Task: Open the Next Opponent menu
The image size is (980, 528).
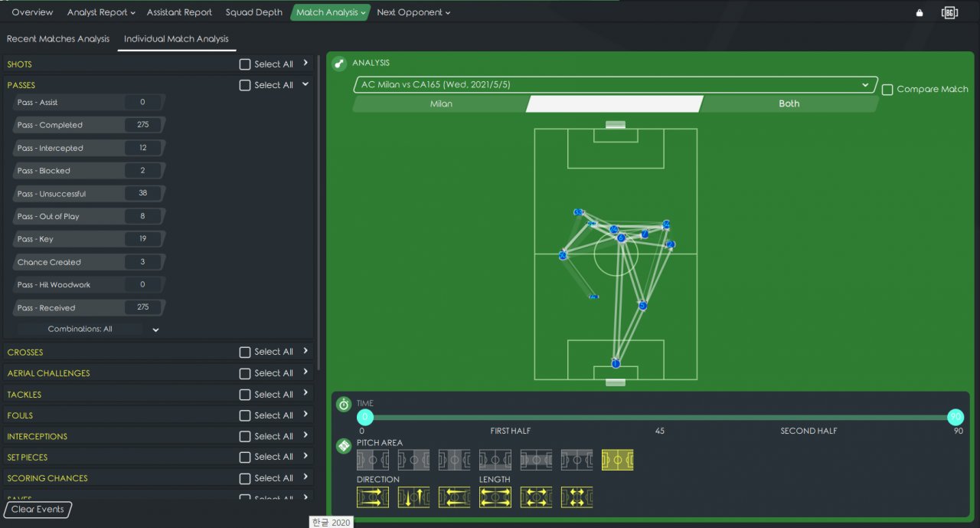Action: pyautogui.click(x=413, y=12)
